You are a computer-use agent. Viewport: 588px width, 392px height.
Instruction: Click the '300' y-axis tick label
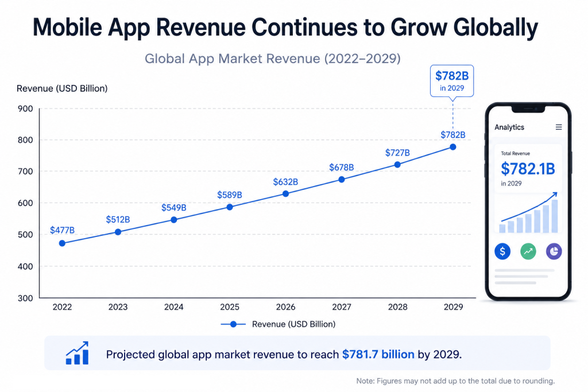(25, 298)
